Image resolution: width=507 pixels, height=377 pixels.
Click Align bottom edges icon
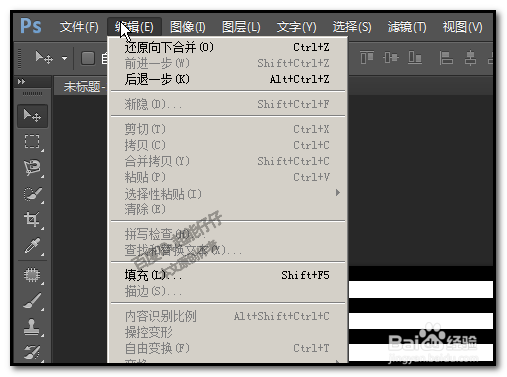(x=415, y=58)
